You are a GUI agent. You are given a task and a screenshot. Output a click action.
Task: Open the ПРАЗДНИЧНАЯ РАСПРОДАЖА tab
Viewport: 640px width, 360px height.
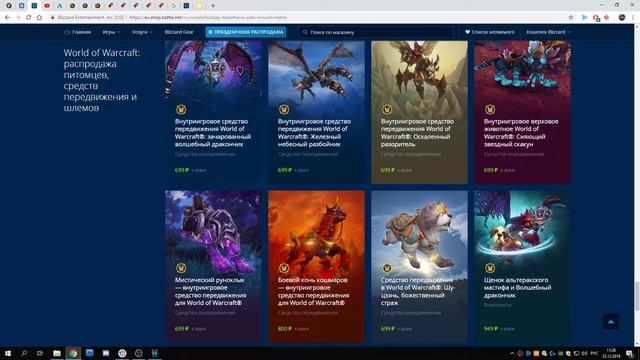click(x=246, y=32)
